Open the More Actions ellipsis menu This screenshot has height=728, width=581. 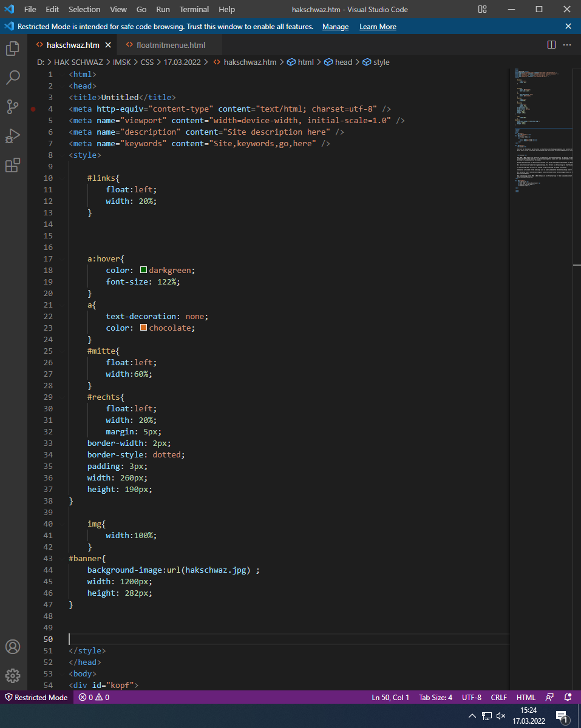pyautogui.click(x=567, y=45)
